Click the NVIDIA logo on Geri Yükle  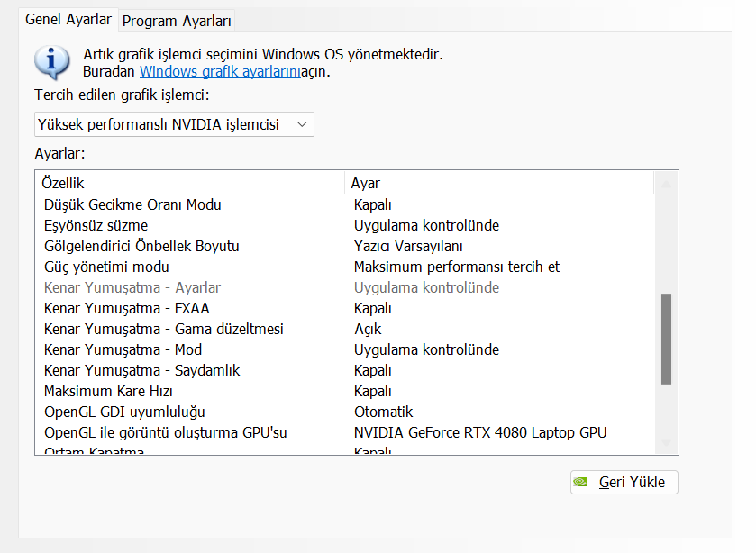coord(583,482)
